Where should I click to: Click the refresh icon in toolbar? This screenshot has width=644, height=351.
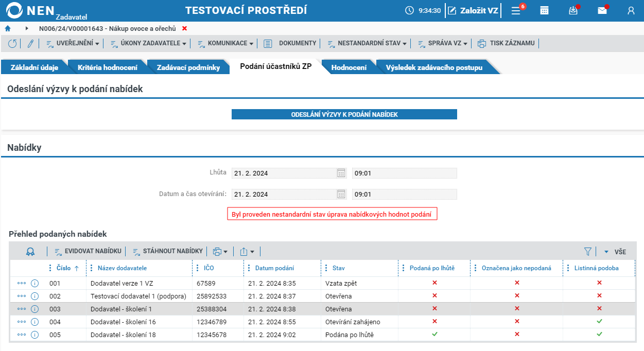point(12,44)
